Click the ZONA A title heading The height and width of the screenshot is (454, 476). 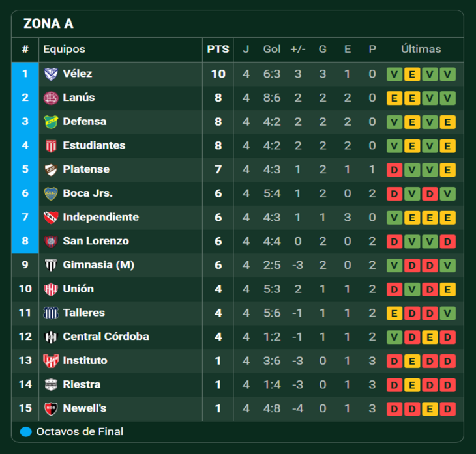click(x=48, y=24)
